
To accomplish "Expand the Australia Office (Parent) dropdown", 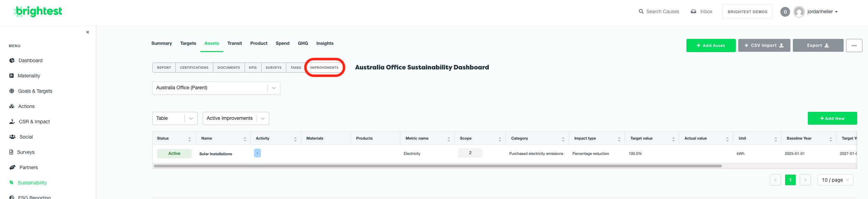I will (274, 88).
